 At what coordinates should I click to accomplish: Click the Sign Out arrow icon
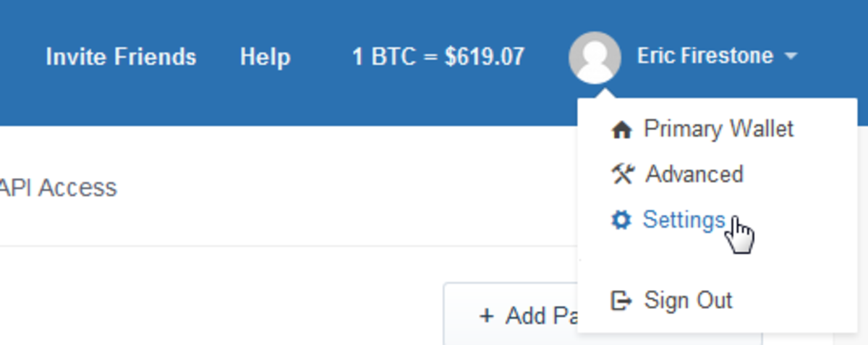(621, 300)
